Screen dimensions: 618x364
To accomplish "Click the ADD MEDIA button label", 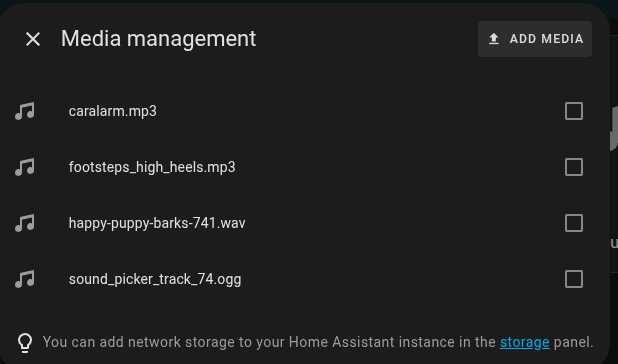I will pyautogui.click(x=546, y=39).
